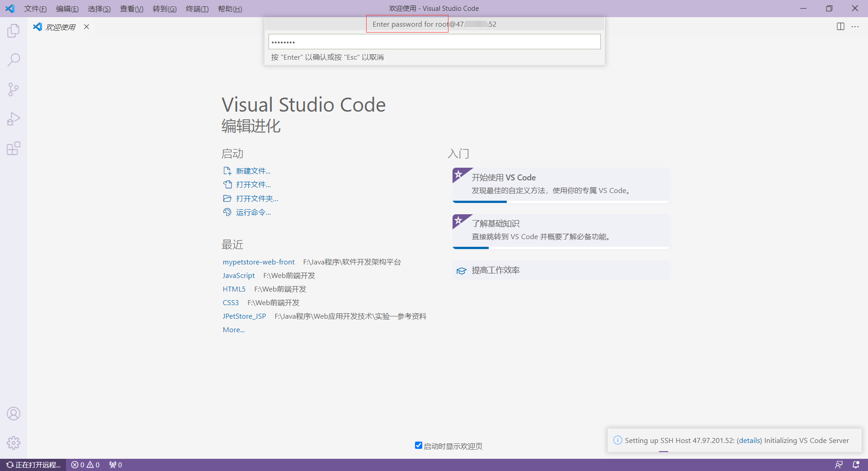Open the Search view in activity bar
868x471 pixels.
(14, 60)
